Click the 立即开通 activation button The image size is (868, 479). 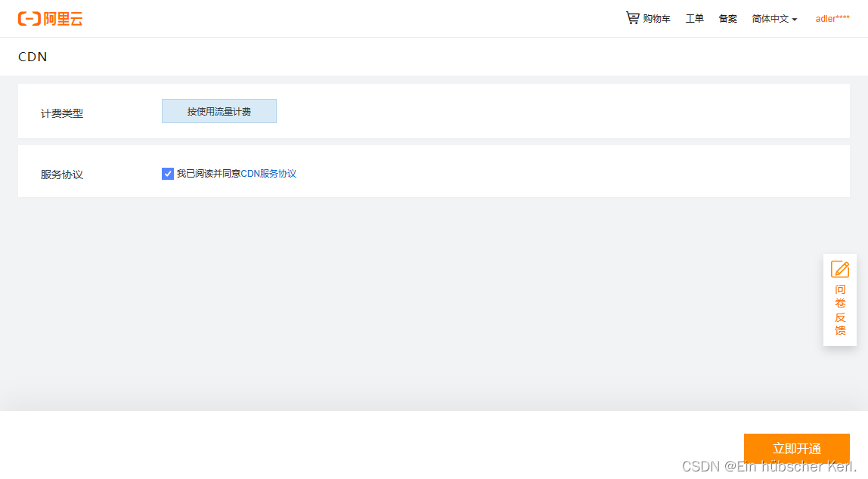pos(795,447)
